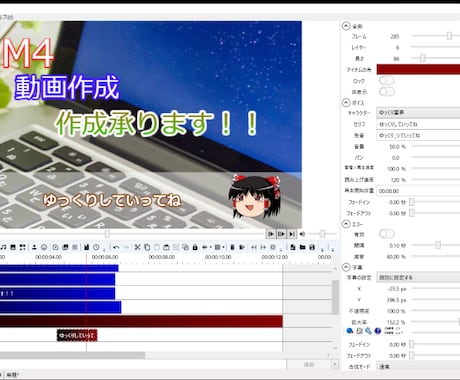Screen dimensions: 460x380
Task: Add an audio item with the music note icon
Action: click(4, 247)
